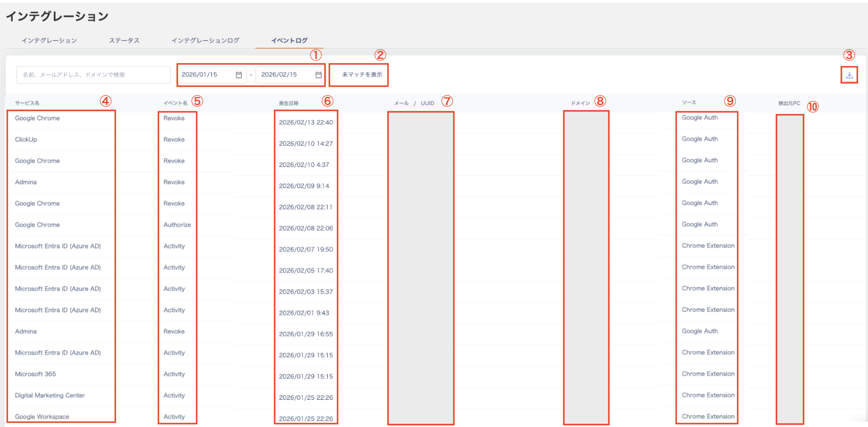868x427 pixels.
Task: Open the インテグレーションログ tab
Action: pos(205,41)
